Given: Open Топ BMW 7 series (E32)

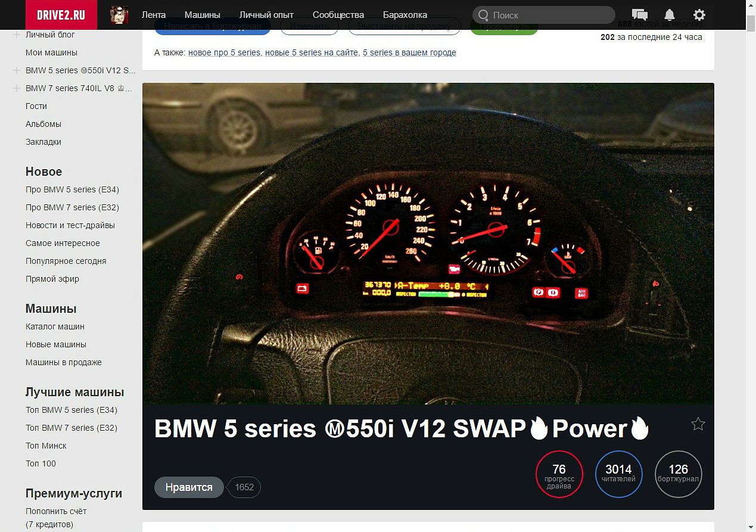Looking at the screenshot, I should (x=71, y=428).
